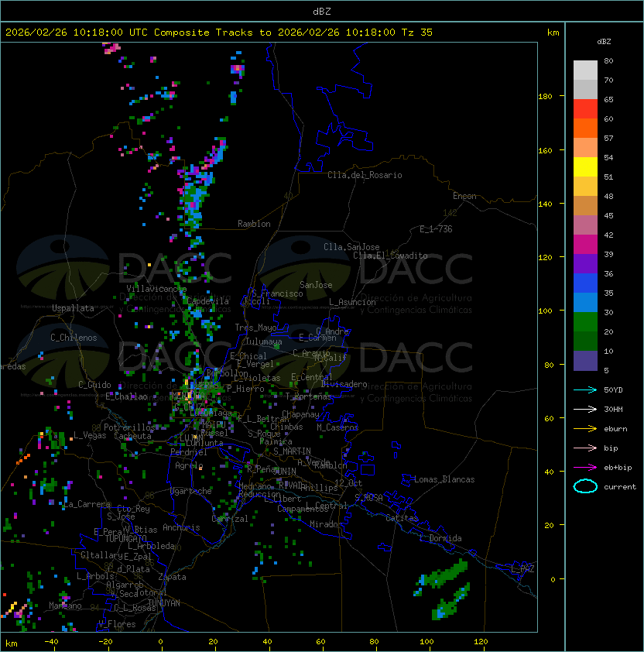This screenshot has width=644, height=652.
Task: Pick the light blue 30-35 dBZ band
Action: pyautogui.click(x=585, y=303)
